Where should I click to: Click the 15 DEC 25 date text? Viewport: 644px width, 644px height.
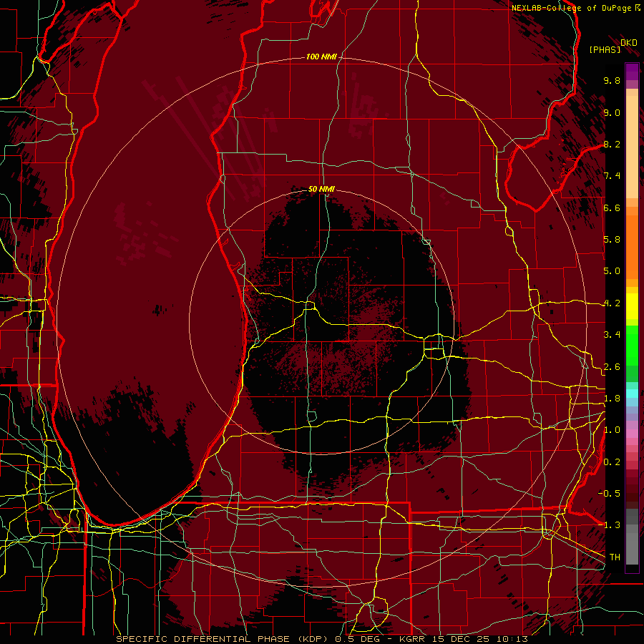462,639
